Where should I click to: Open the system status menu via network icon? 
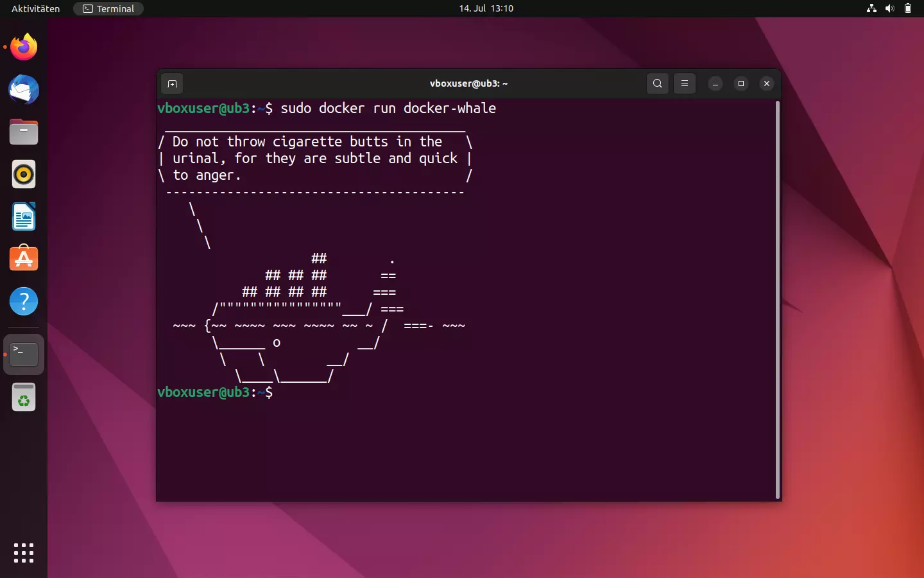871,8
